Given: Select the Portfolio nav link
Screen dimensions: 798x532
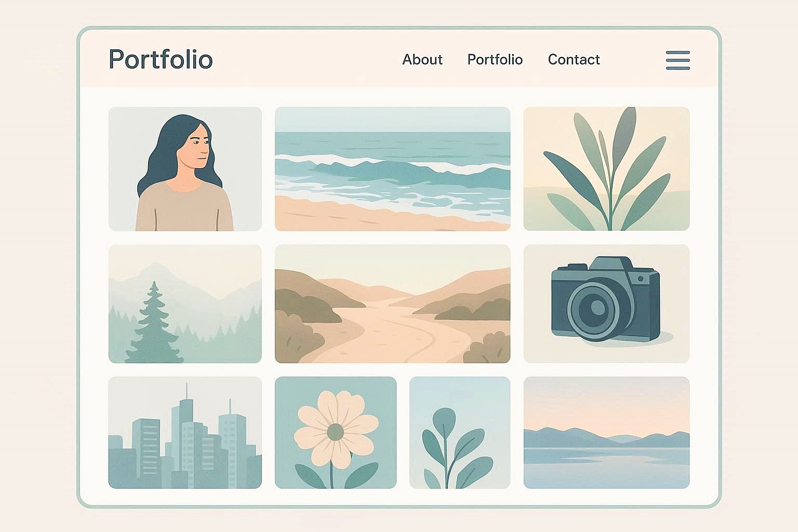Looking at the screenshot, I should click(495, 60).
